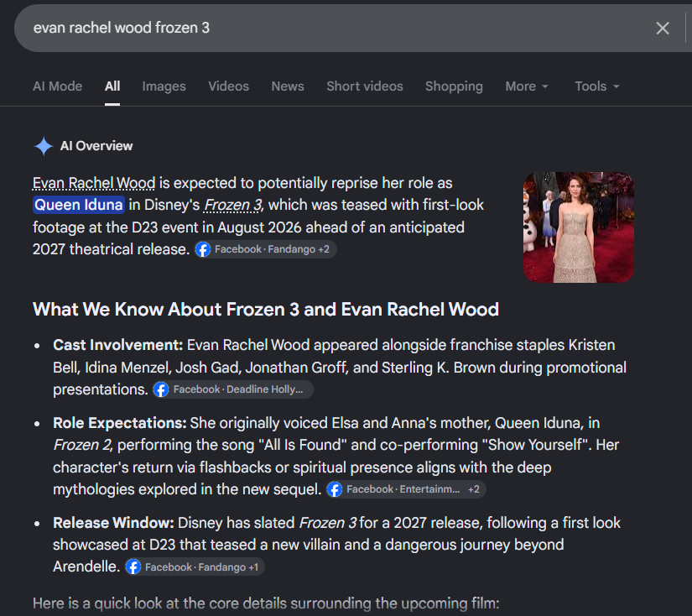Click the Facebook icon beside 'Fandango +1'
The image size is (692, 616).
[x=133, y=567]
